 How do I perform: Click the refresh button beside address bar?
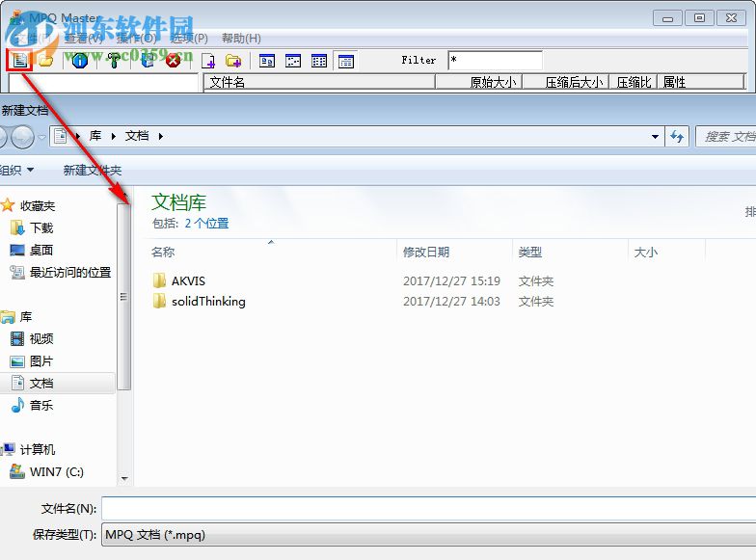pyautogui.click(x=677, y=137)
